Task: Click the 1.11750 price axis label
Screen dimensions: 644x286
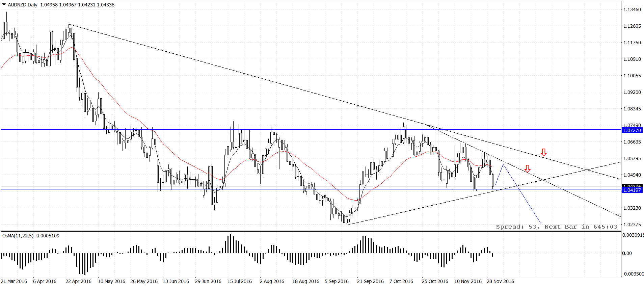Action: pyautogui.click(x=632, y=43)
